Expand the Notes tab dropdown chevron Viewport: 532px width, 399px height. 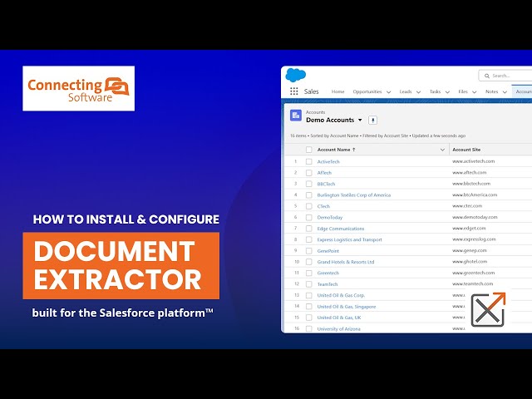pyautogui.click(x=505, y=92)
